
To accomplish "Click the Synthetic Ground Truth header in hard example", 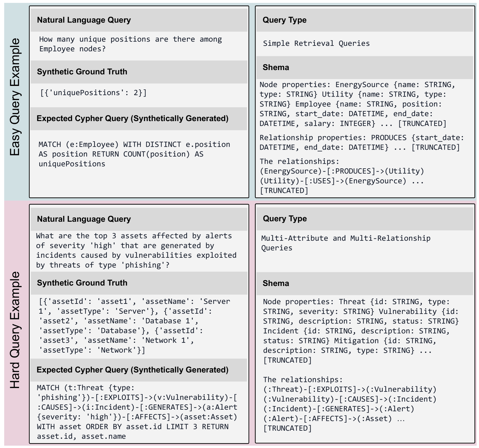I will click(82, 283).
